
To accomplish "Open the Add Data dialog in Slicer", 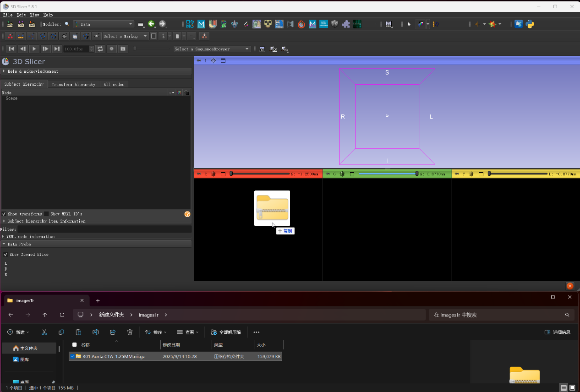I will pyautogui.click(x=10, y=24).
